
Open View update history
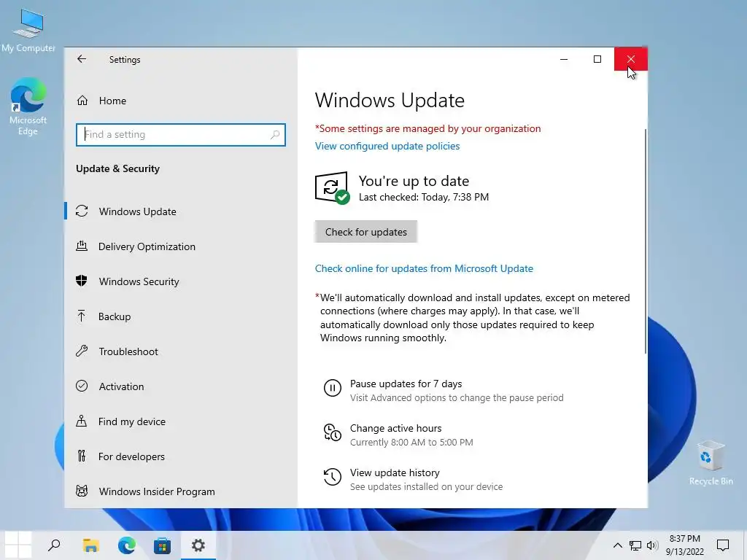pyautogui.click(x=395, y=472)
